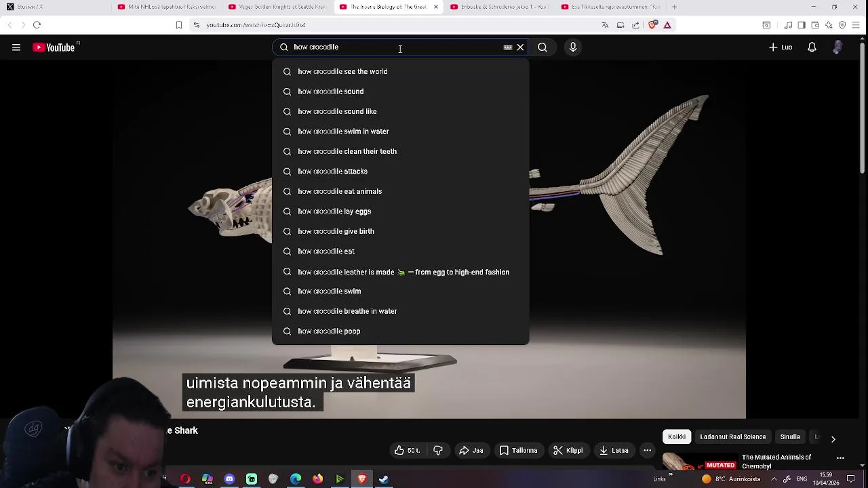Select the 'how crocodile poop' suggestion

click(400, 331)
